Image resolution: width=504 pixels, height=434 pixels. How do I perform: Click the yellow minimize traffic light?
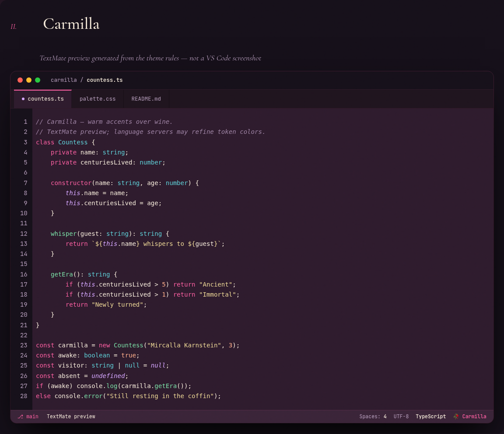(x=29, y=80)
